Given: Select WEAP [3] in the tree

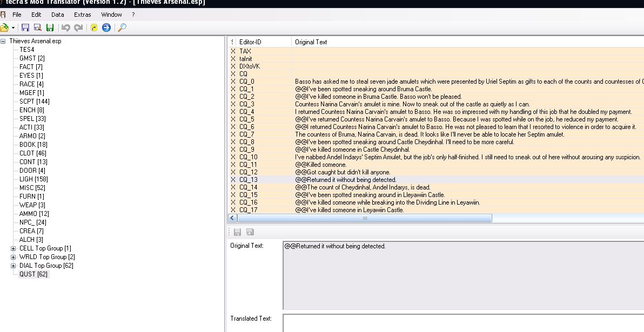Looking at the screenshot, I should pyautogui.click(x=32, y=205).
